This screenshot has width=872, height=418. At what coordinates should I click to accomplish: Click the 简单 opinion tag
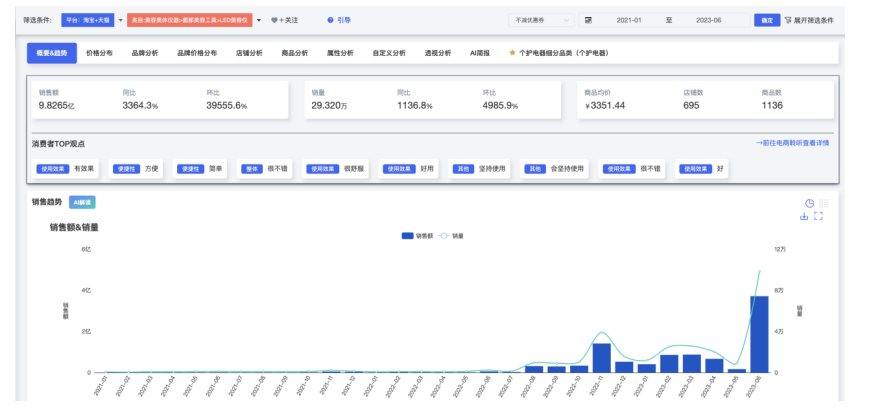[200, 169]
